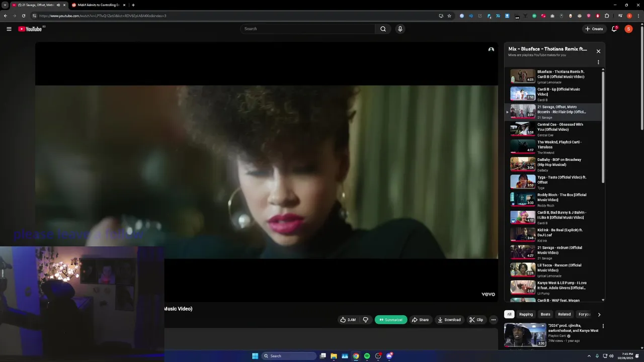Open a new browser tab
The image size is (644, 362).
click(133, 5)
